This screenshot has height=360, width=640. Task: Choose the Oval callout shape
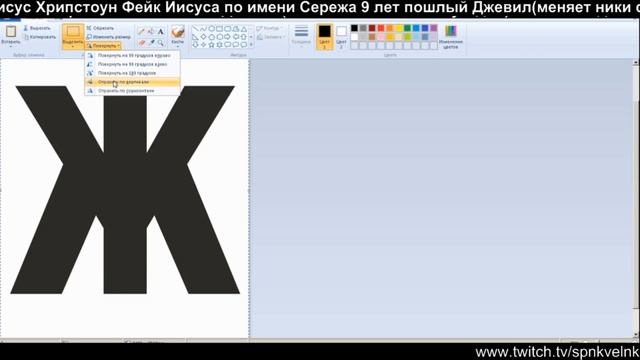(x=236, y=45)
